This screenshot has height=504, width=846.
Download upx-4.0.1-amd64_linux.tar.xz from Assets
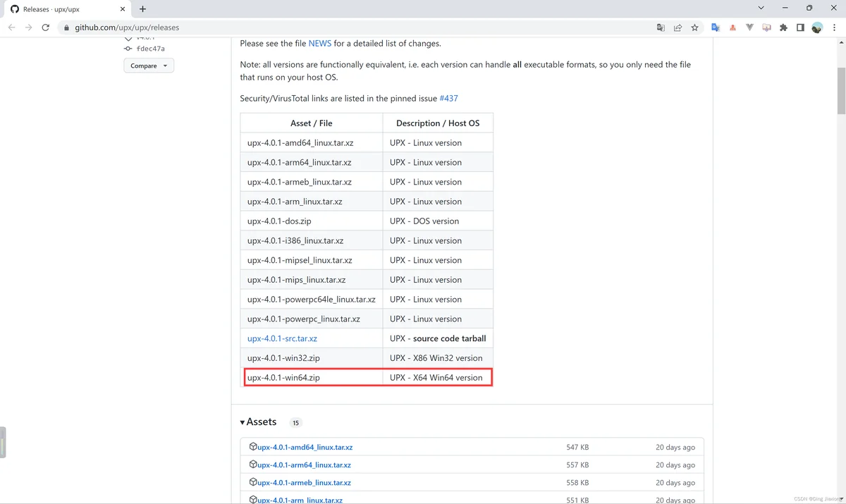pyautogui.click(x=305, y=447)
